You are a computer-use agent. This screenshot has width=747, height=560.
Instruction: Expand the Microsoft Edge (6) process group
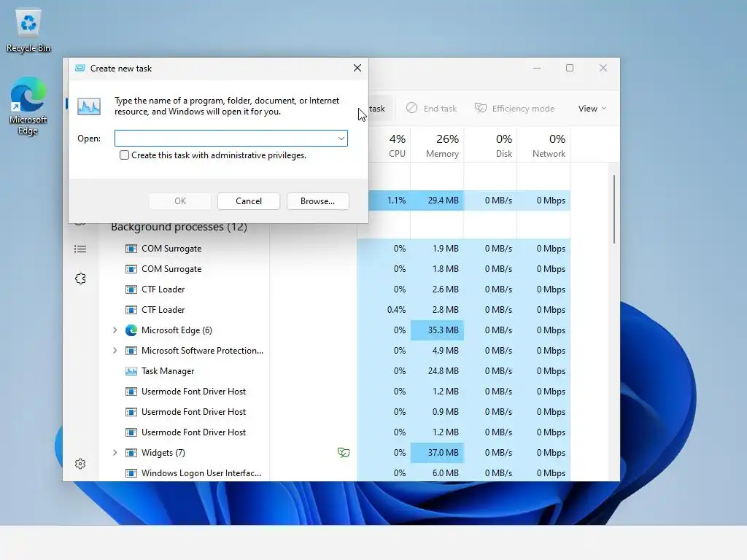(x=115, y=330)
